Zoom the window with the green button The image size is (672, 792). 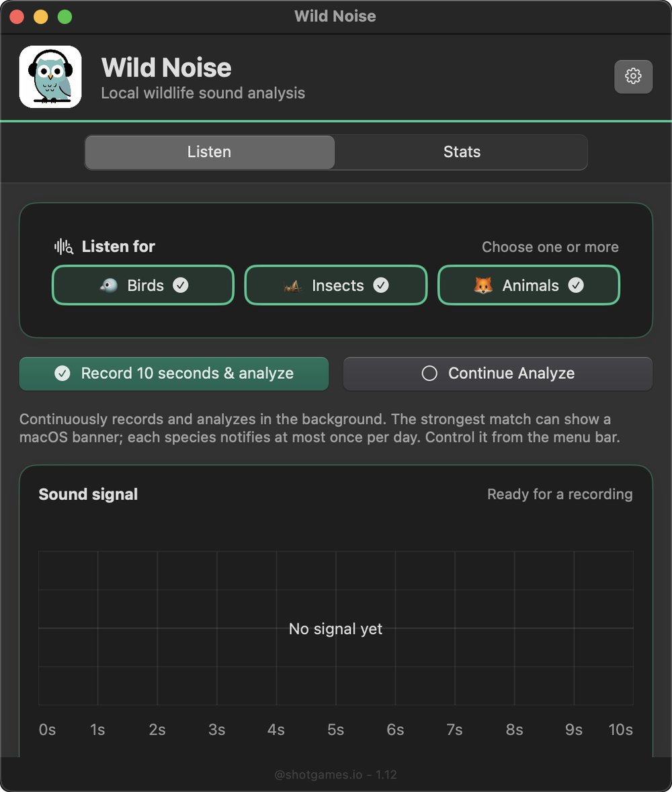65,17
